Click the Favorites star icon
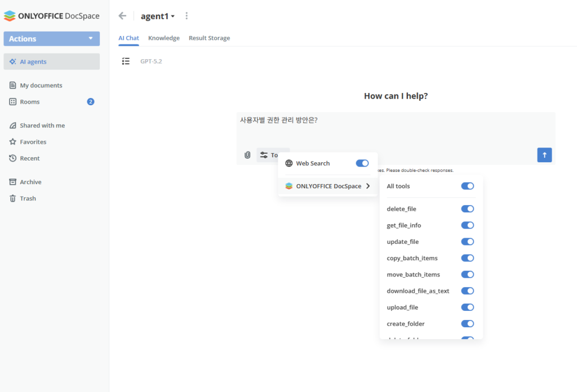577x392 pixels. pyautogui.click(x=13, y=141)
